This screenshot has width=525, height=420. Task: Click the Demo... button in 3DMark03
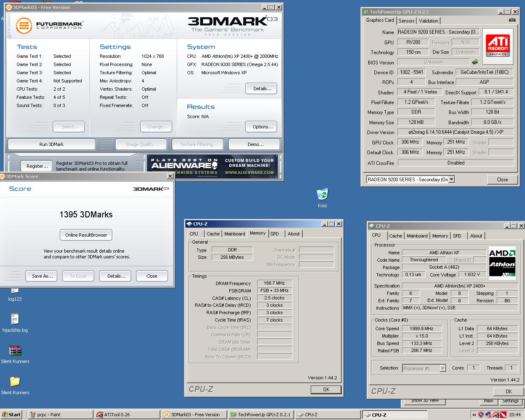point(254,144)
